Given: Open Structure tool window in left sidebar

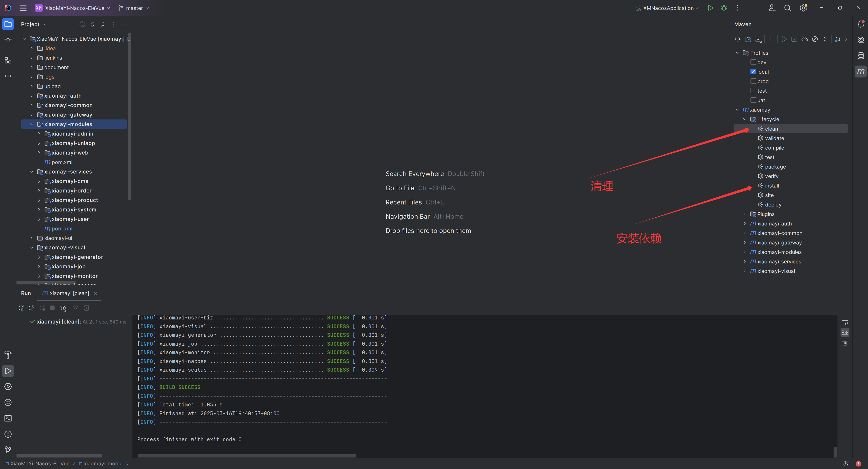Looking at the screenshot, I should pyautogui.click(x=8, y=61).
